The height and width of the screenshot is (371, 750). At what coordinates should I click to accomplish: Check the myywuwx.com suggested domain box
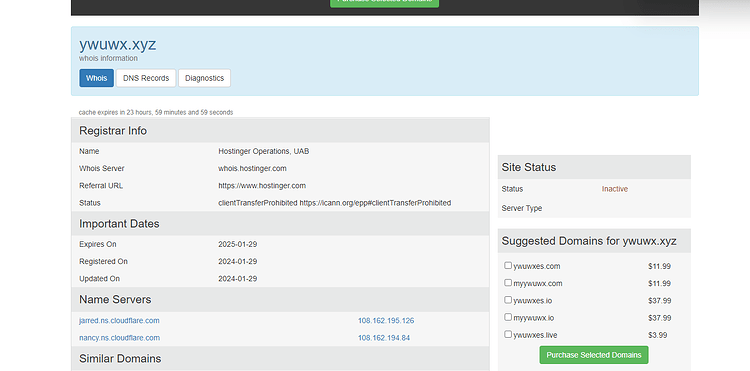[x=508, y=283]
